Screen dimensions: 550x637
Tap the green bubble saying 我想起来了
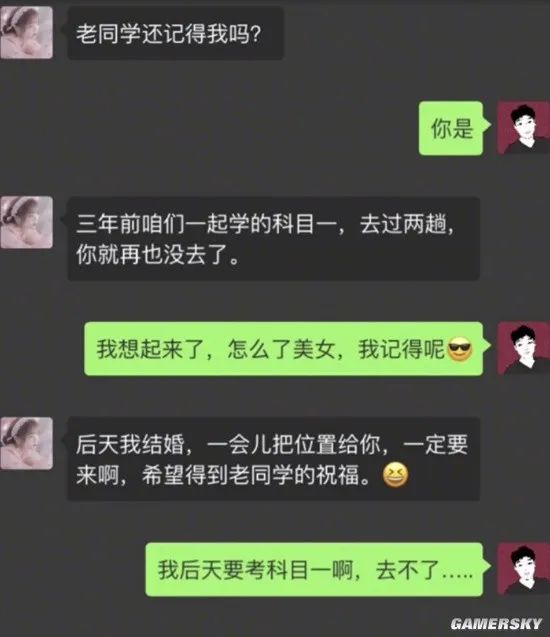coord(284,349)
